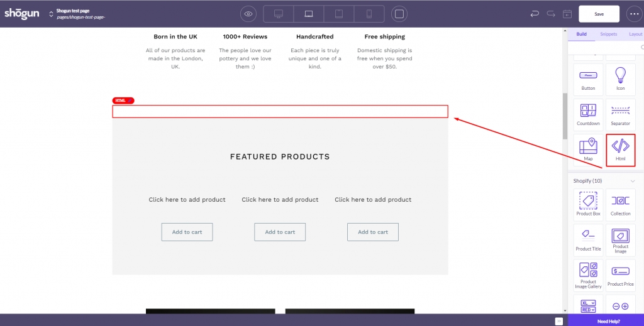Toggle the preview eye icon
The height and width of the screenshot is (326, 644).
[x=248, y=14]
